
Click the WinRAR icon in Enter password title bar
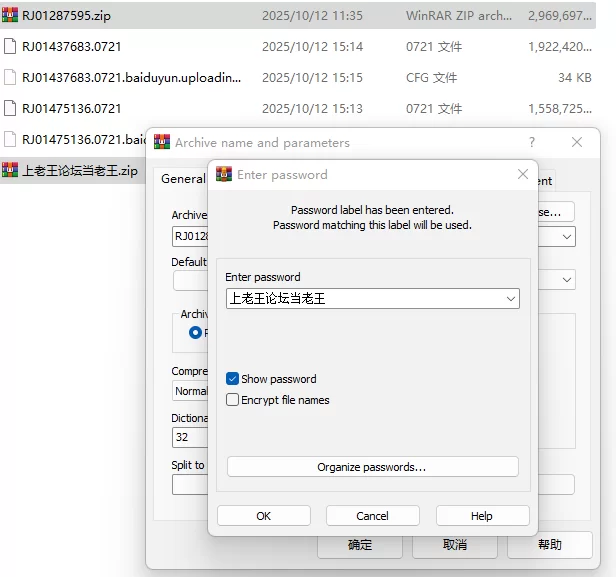pyautogui.click(x=225, y=174)
